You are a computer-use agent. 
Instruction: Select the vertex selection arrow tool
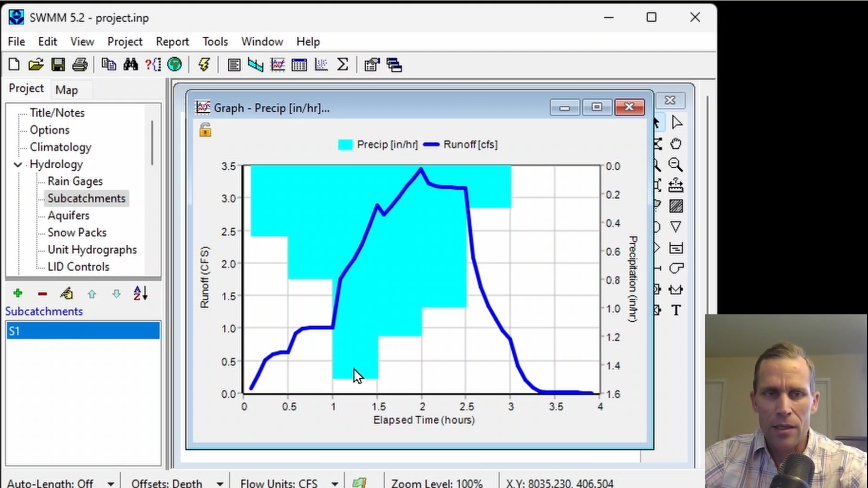676,123
